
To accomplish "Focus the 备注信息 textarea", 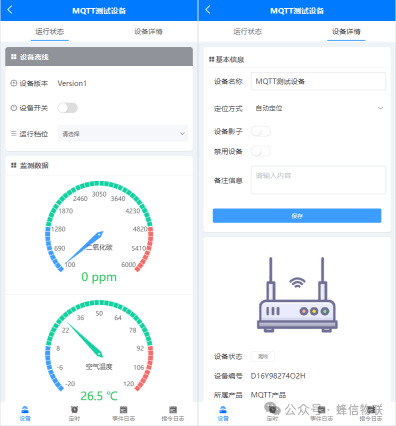I will [318, 180].
